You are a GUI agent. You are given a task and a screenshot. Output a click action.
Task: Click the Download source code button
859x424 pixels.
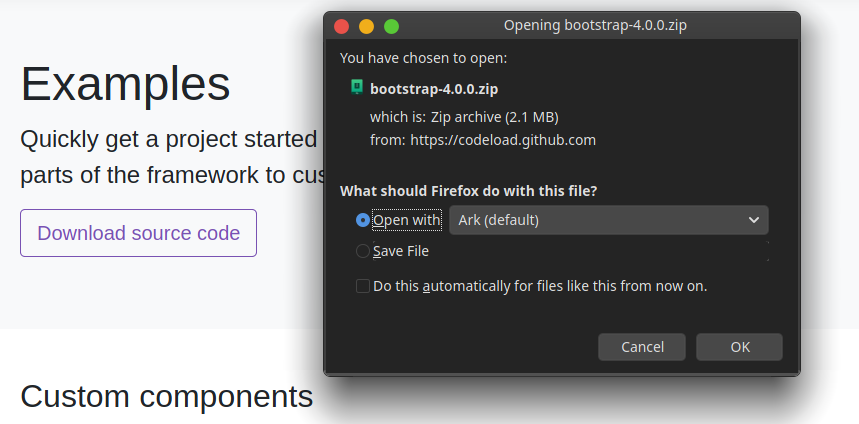(138, 233)
